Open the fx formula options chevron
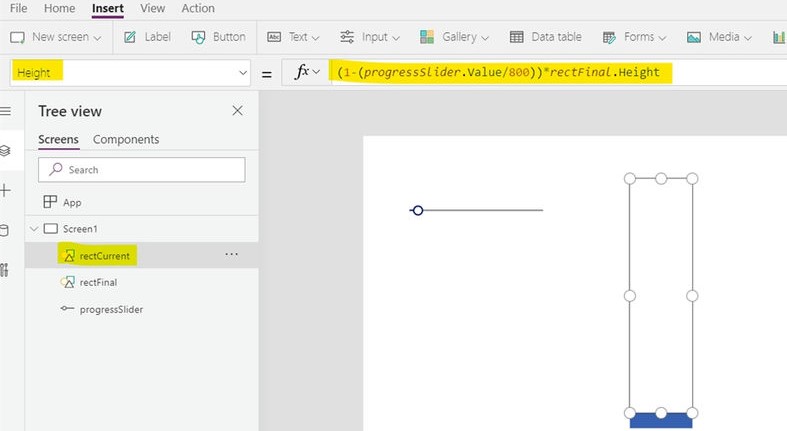 316,72
